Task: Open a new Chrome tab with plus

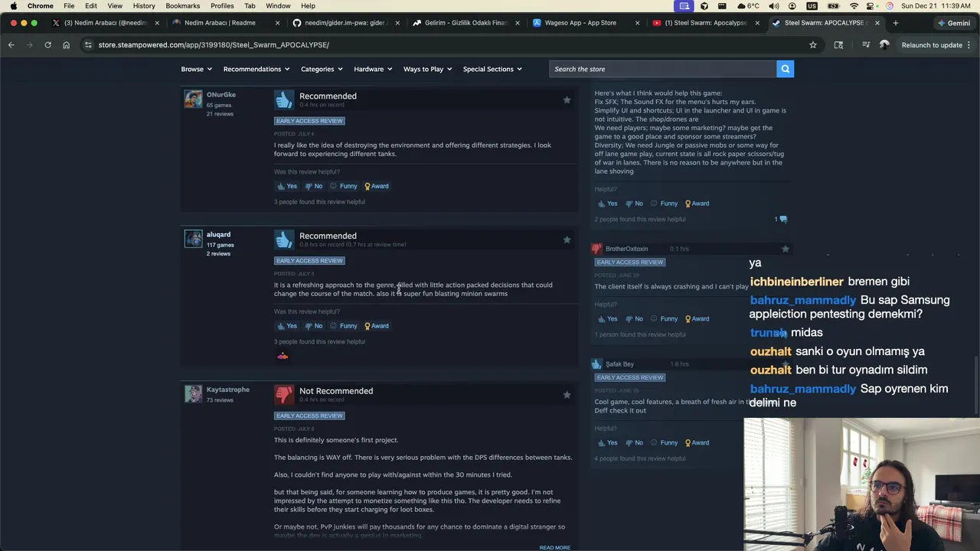Action: [895, 23]
